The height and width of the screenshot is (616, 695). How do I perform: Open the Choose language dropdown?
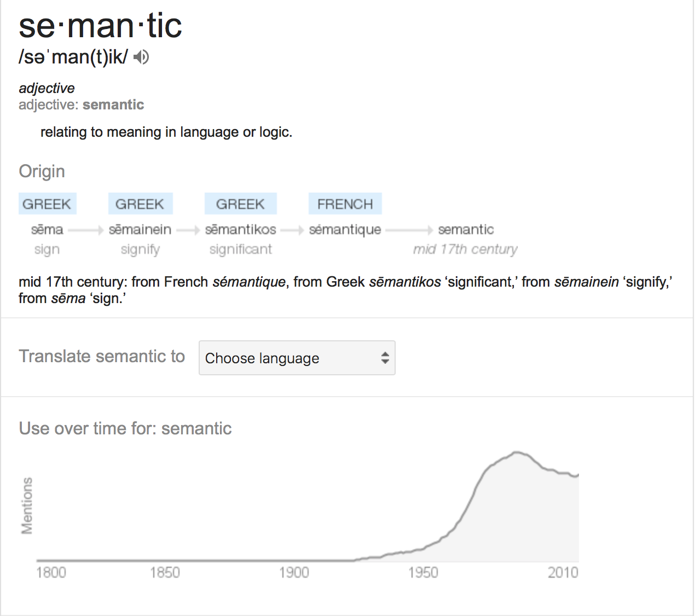point(297,358)
